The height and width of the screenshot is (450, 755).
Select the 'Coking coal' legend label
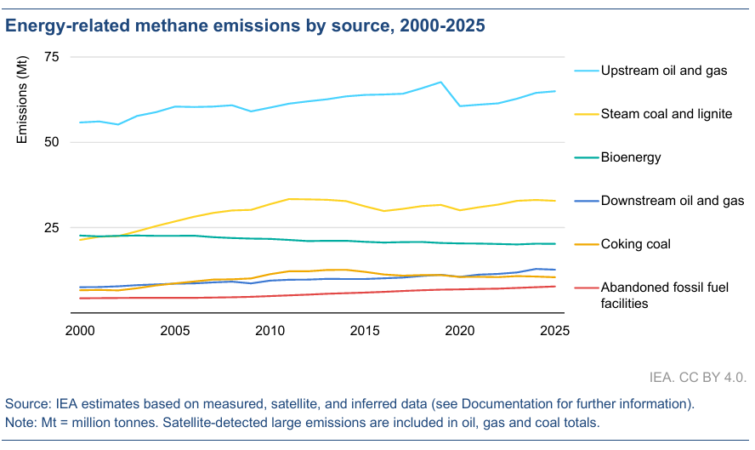coord(636,244)
